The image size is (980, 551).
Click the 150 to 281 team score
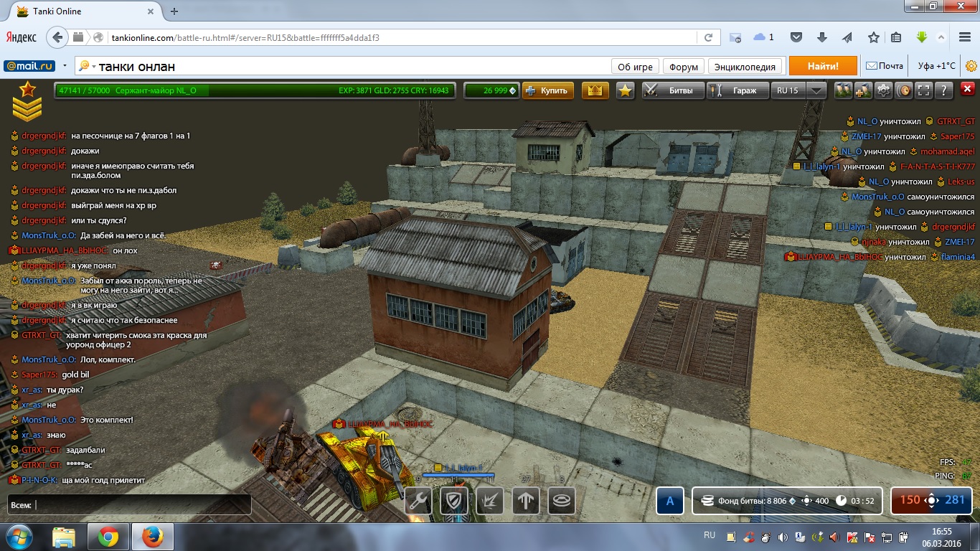tap(932, 500)
